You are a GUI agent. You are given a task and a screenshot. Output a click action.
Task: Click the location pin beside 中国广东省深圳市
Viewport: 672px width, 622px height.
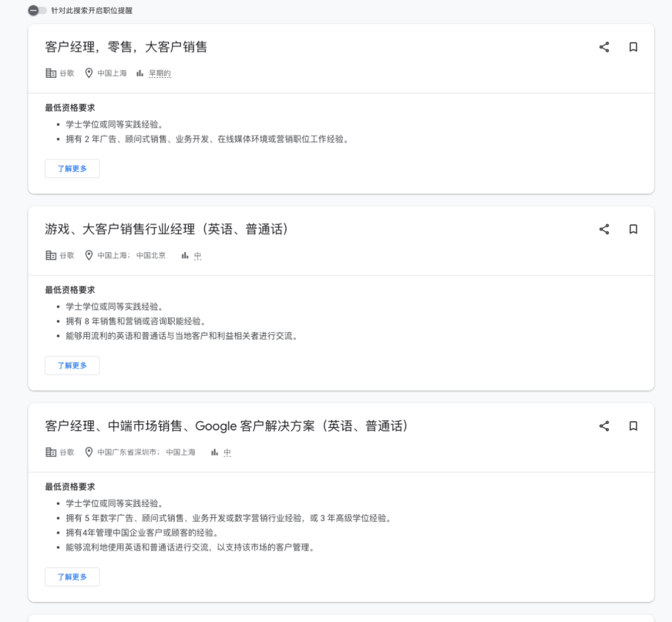click(x=89, y=452)
